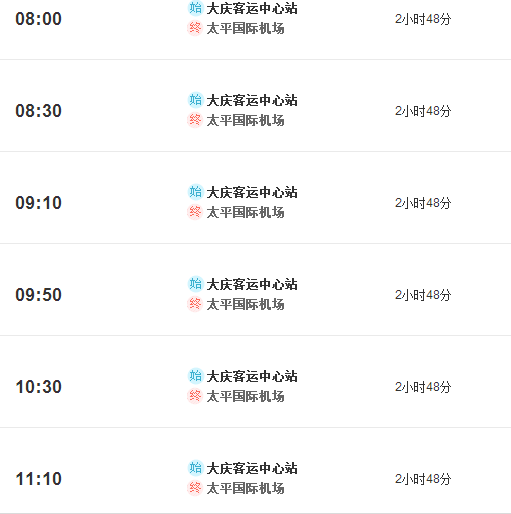Select the 08:30 departure time

[39, 111]
